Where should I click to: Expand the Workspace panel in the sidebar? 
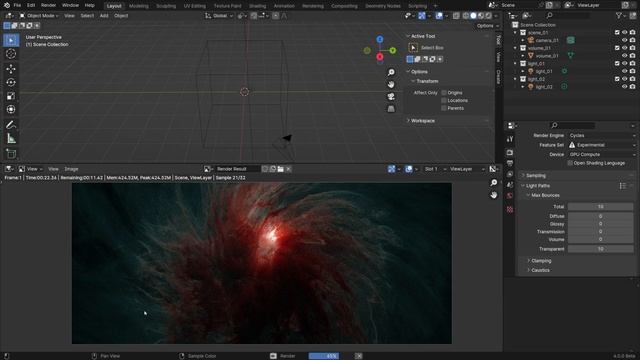click(423, 121)
